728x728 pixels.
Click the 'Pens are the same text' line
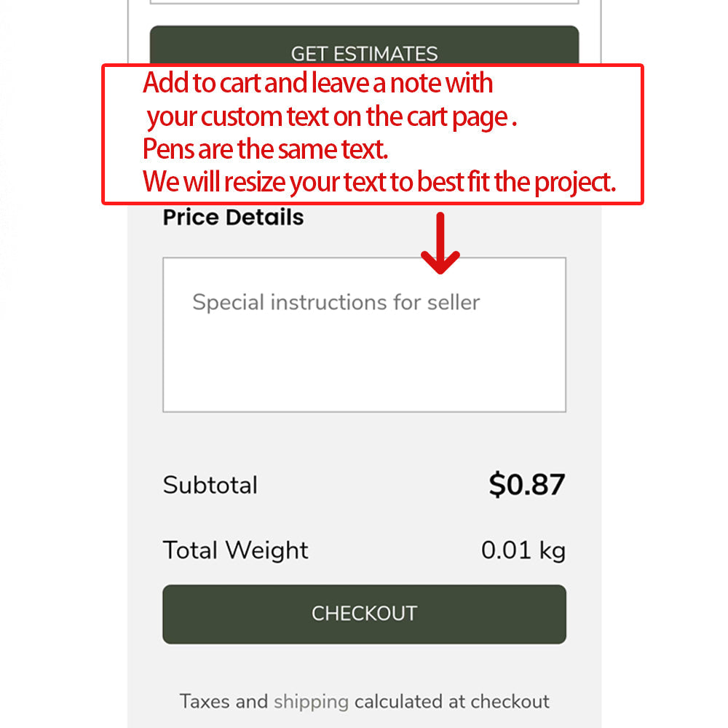tap(265, 149)
